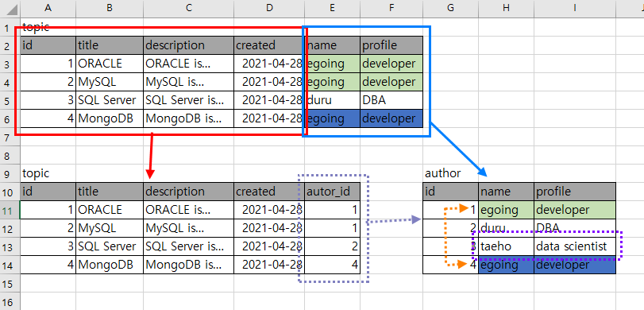644x310 pixels.
Task: Select blue 'developer' cell in row 6
Action: (391, 118)
